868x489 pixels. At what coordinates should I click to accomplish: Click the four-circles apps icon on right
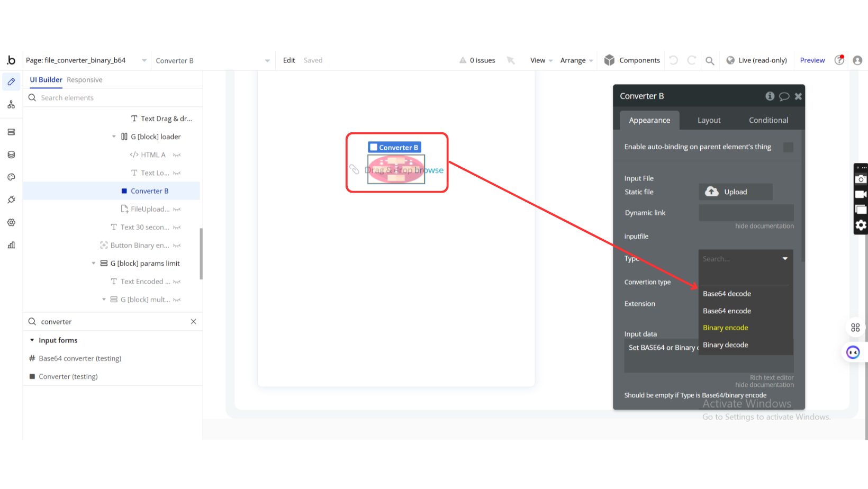[x=855, y=328]
